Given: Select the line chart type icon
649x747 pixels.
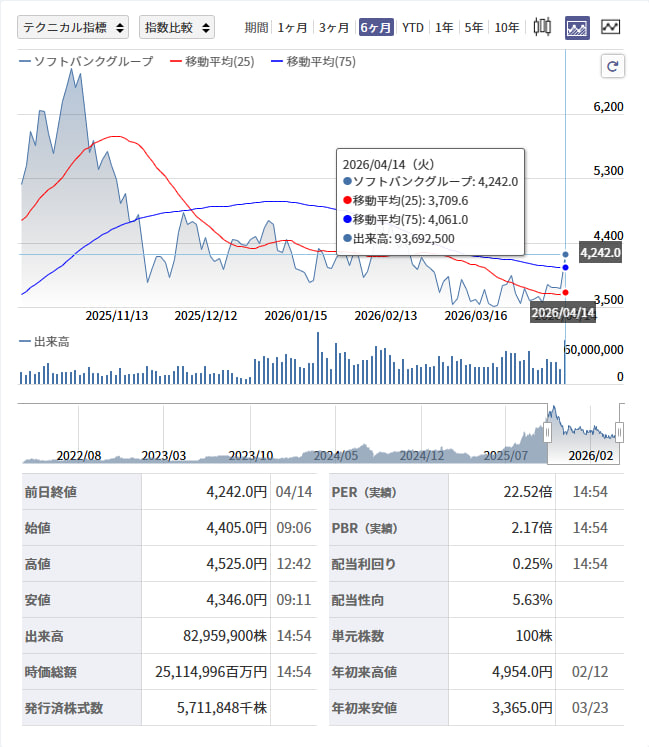Looking at the screenshot, I should tap(610, 27).
